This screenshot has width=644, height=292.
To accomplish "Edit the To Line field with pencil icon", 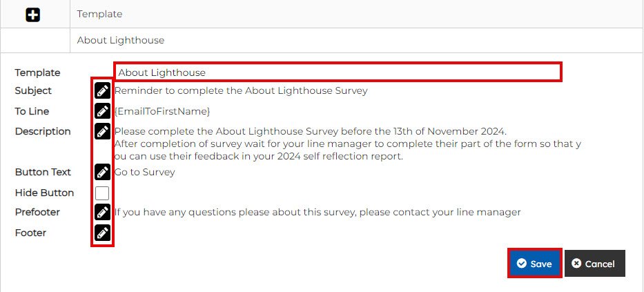I will coord(102,111).
